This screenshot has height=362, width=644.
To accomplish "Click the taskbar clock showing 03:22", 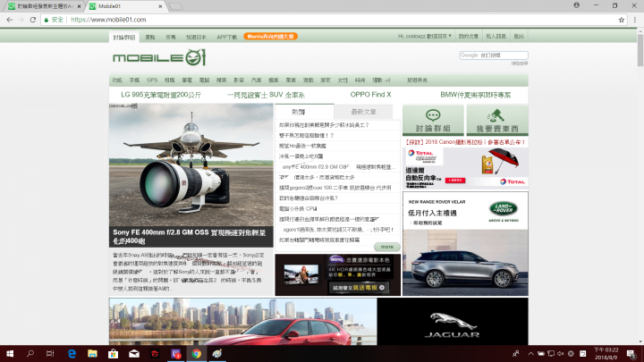I will coord(606,353).
